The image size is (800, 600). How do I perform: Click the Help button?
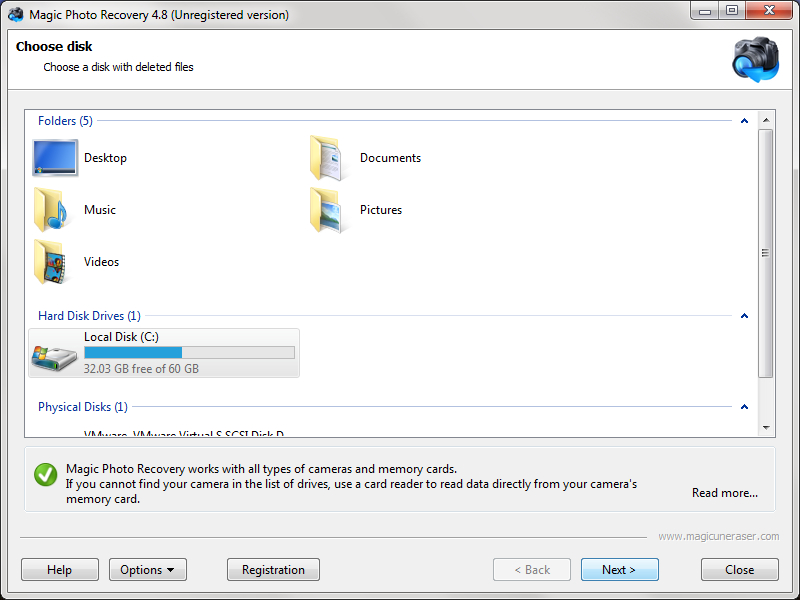click(60, 570)
